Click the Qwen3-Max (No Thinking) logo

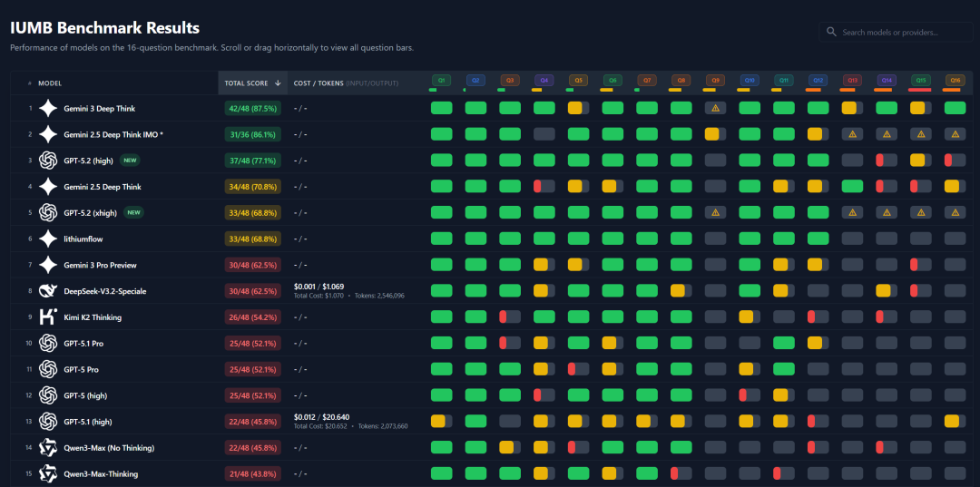48,448
